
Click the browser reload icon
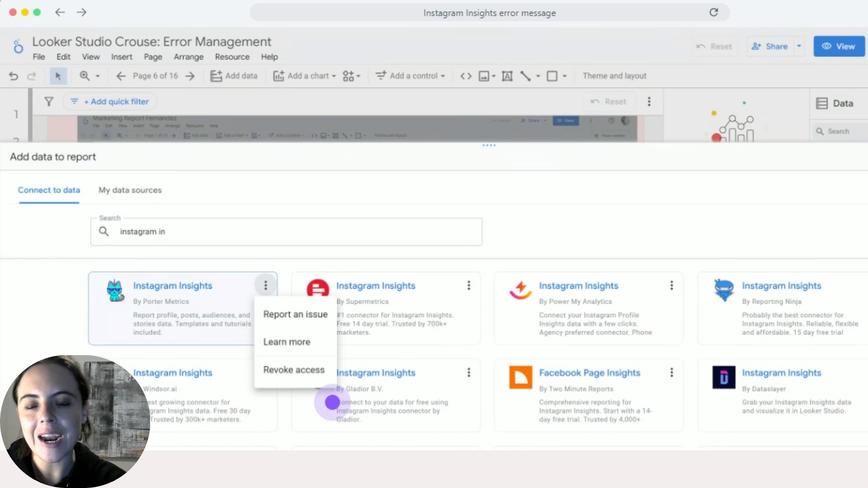pos(713,13)
